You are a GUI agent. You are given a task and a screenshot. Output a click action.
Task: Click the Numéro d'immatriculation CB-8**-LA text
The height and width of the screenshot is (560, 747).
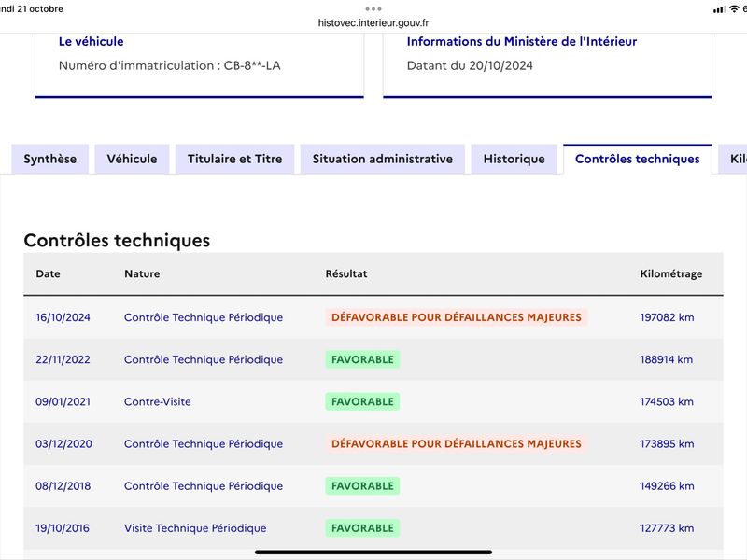coord(170,65)
